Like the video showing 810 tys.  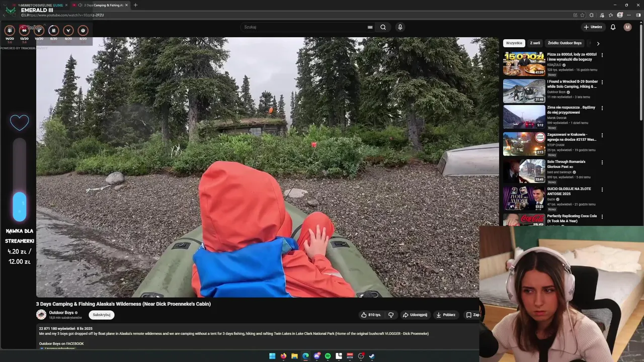[x=371, y=315]
